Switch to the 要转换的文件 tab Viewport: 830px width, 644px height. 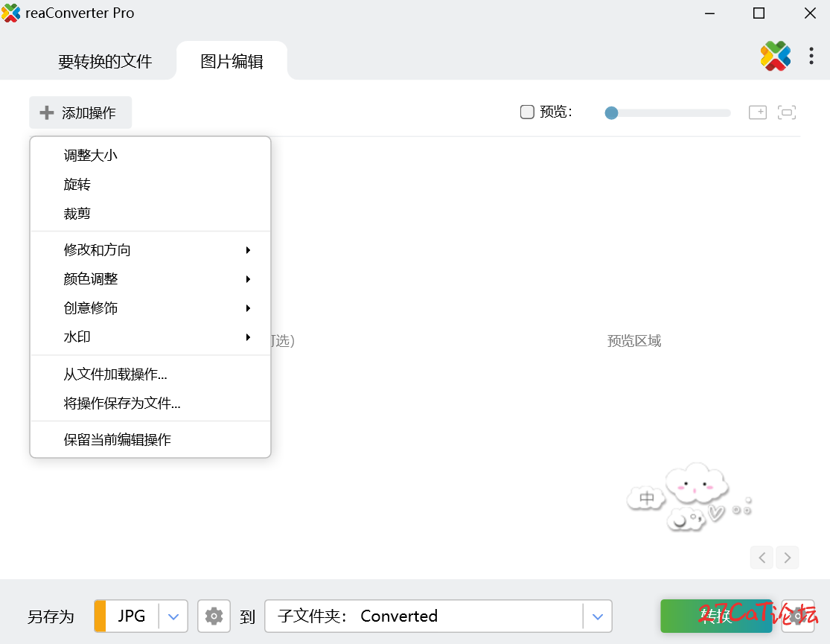point(105,62)
